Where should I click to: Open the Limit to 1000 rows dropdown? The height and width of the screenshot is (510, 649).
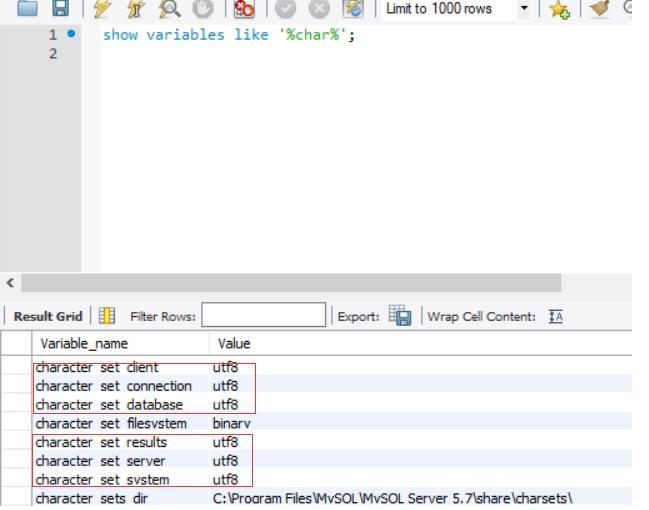point(524,10)
